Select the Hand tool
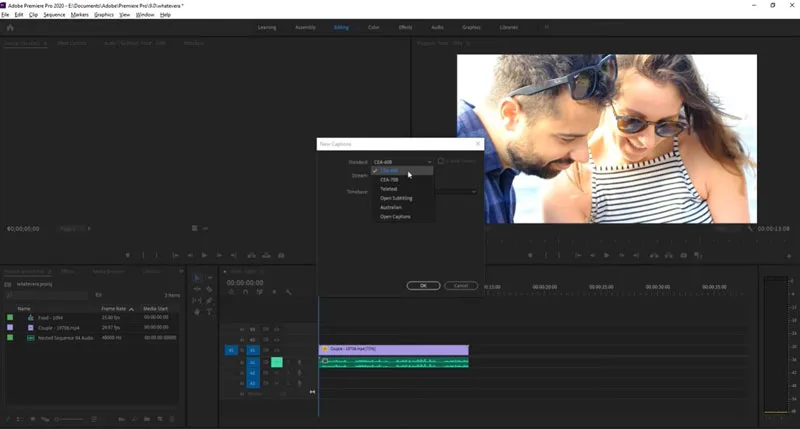 point(197,312)
